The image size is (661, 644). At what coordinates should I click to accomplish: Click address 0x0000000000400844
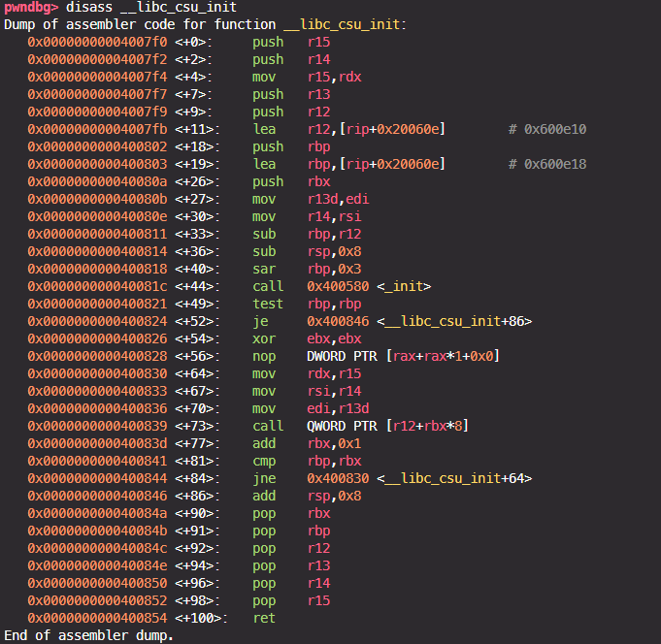(97, 478)
